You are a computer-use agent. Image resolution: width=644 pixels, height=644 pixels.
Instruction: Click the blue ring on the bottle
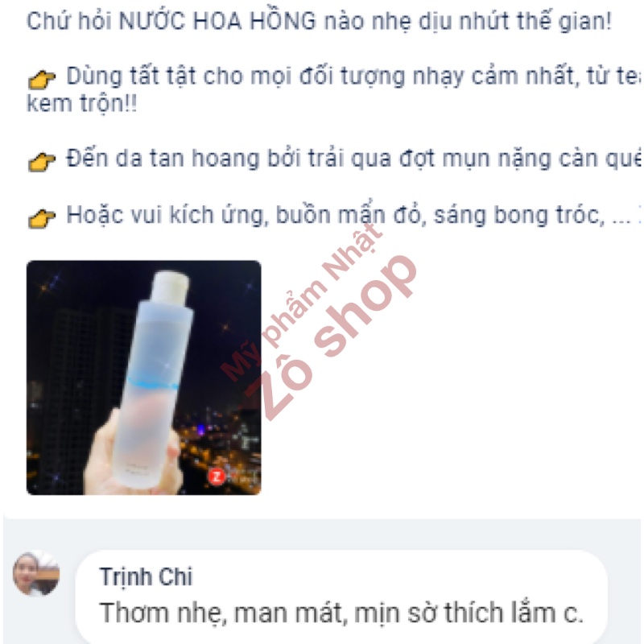click(153, 384)
